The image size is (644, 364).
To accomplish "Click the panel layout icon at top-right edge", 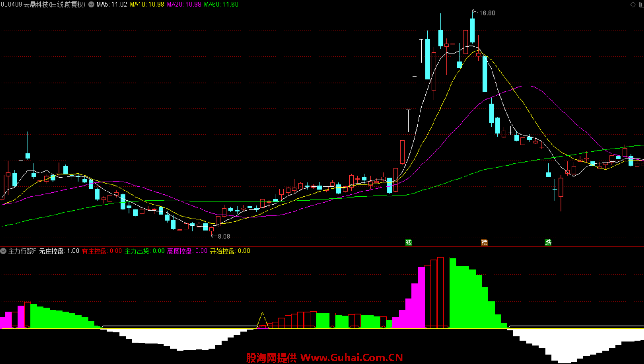I will [642, 5].
